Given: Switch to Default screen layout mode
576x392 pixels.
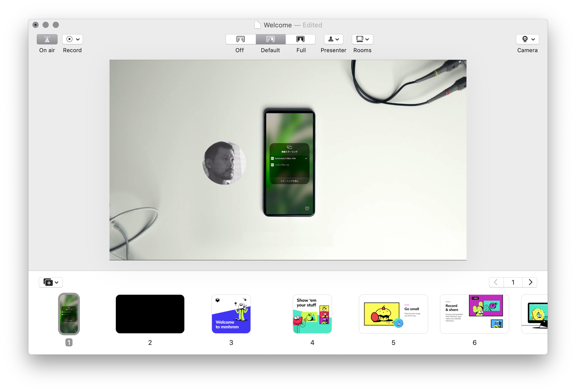Looking at the screenshot, I should (x=270, y=39).
